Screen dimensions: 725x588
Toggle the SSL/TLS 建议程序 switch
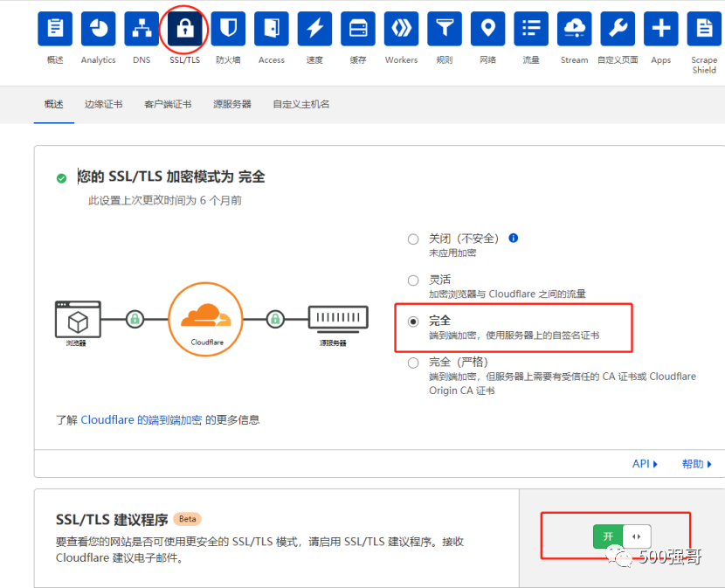pyautogui.click(x=622, y=536)
